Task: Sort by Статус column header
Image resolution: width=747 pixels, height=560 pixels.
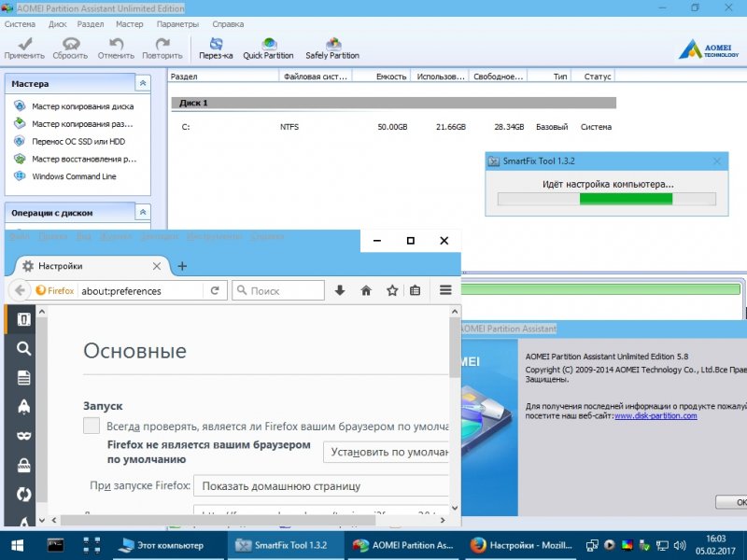Action: 593,77
